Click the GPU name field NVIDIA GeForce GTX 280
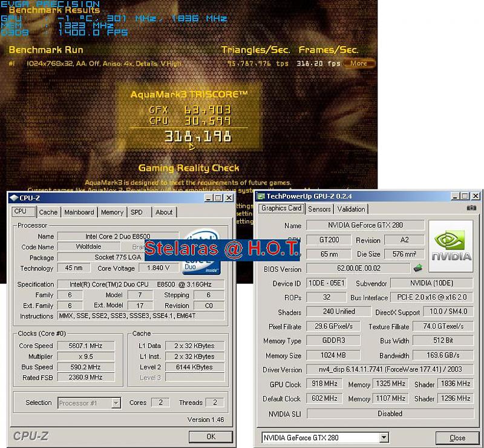484x448 pixels. tap(365, 225)
